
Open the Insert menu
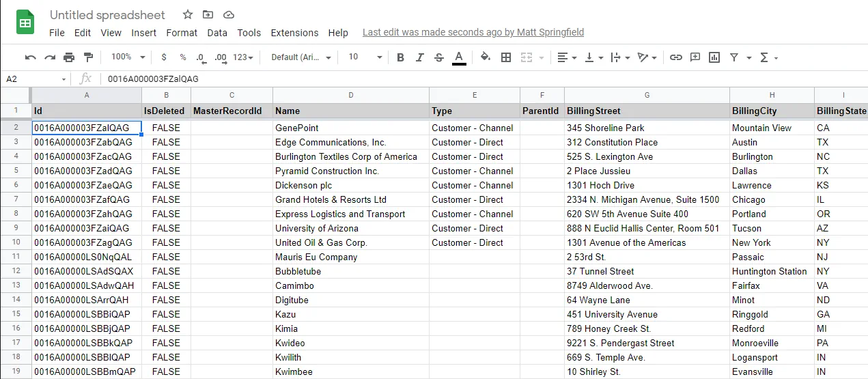(143, 33)
